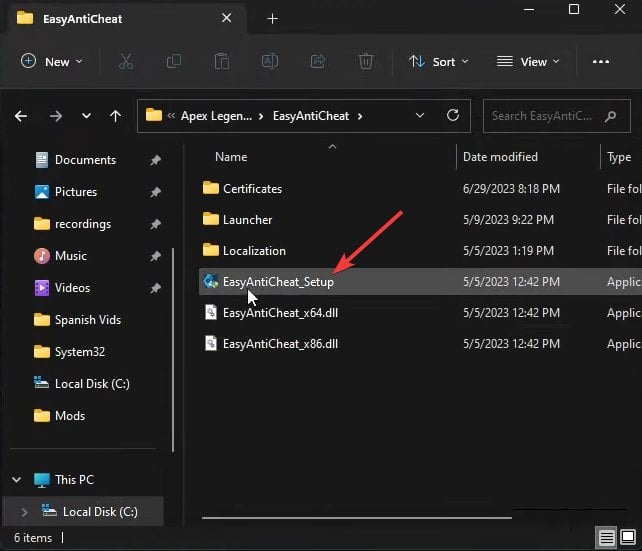Go forward with the right arrow
Screen dimensions: 642x551
56,116
